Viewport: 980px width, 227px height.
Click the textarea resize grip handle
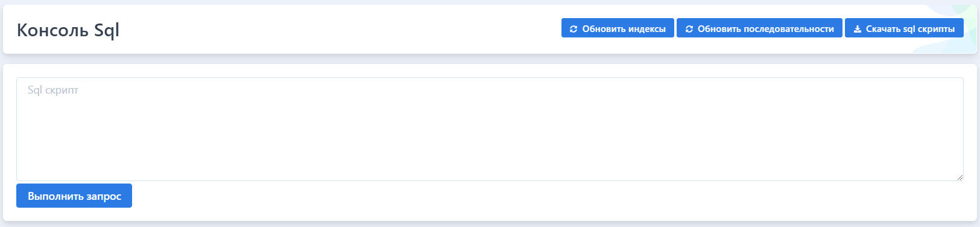click(959, 177)
